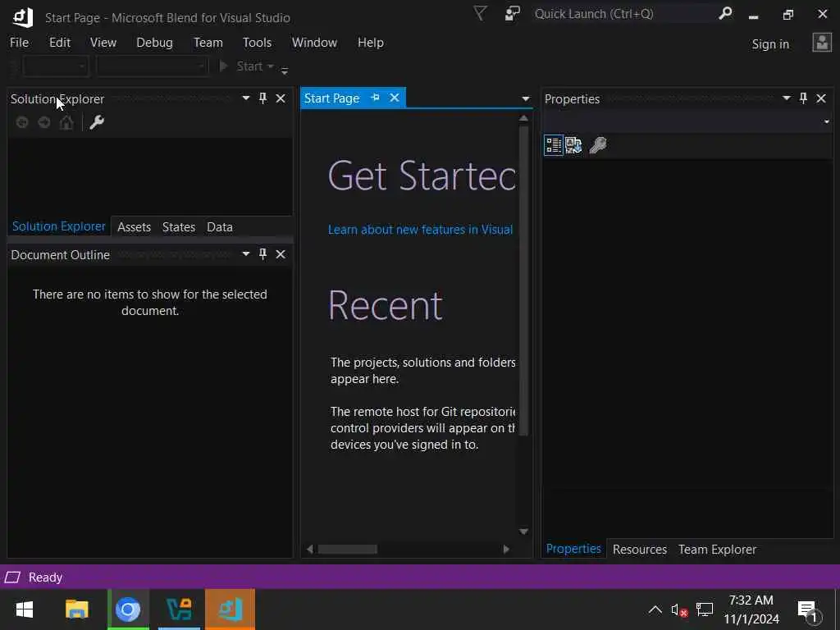
Task: Open the toolbar overflow options arrow
Action: click(285, 71)
